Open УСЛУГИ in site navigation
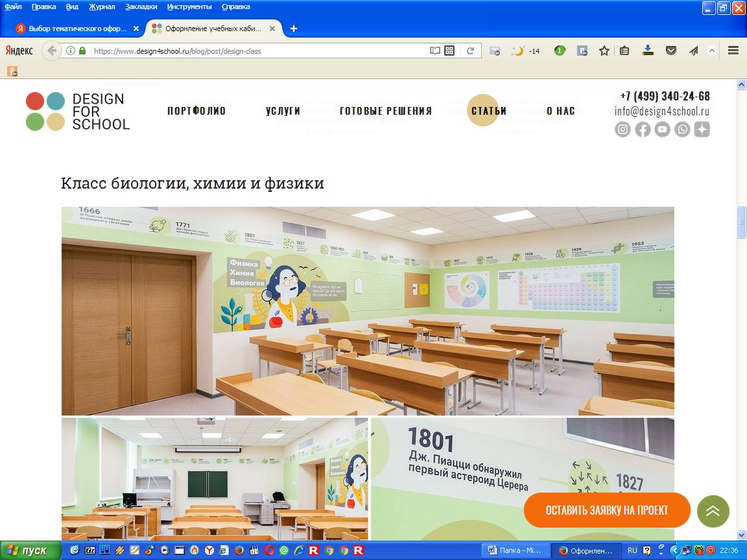Screen dimensions: 747x560 pyautogui.click(x=283, y=111)
